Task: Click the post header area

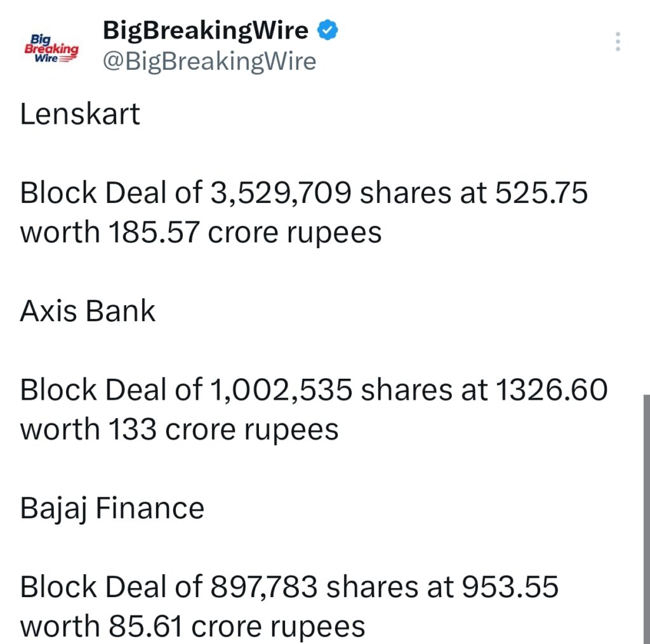Action: point(254,44)
